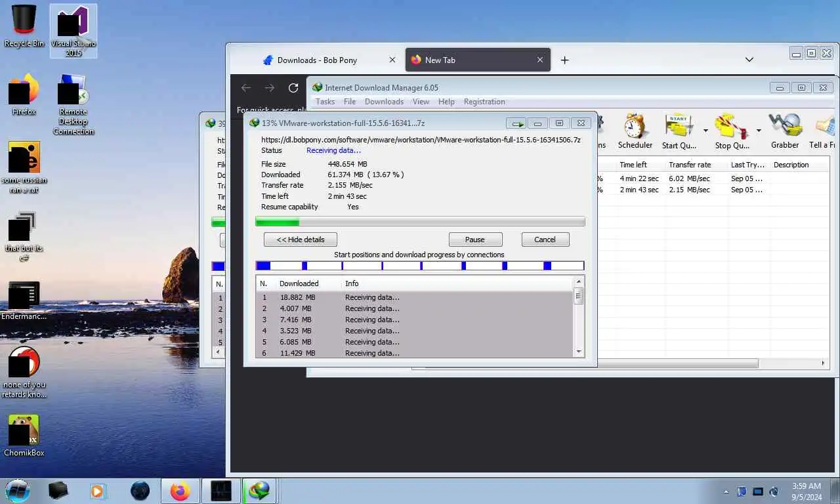840x504 pixels.
Task: Open the Grabber tool
Action: pyautogui.click(x=785, y=131)
